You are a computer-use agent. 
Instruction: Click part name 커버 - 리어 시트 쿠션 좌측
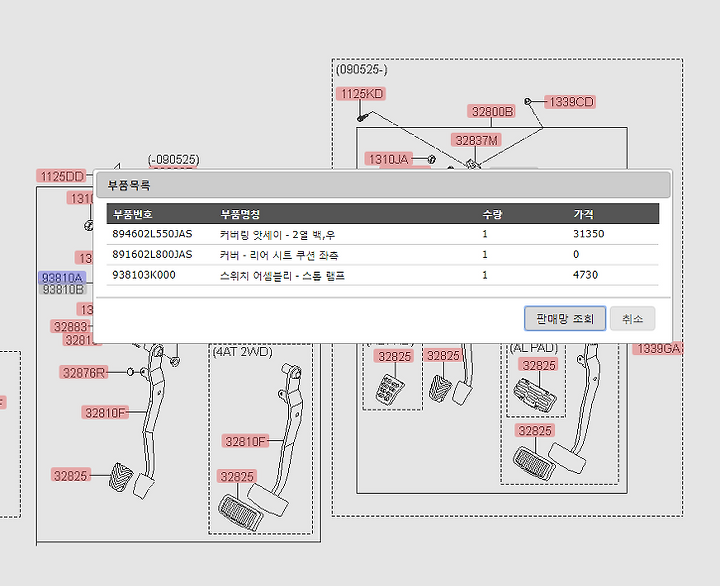pos(279,255)
